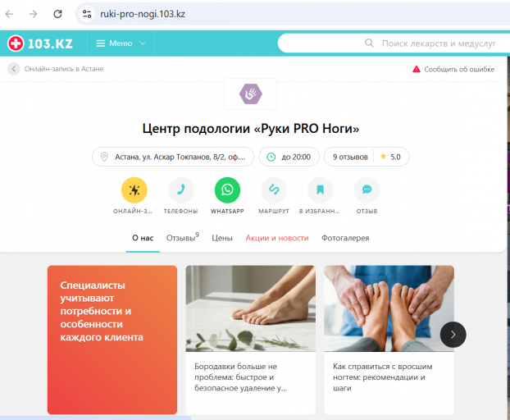Add to favorites with bookmark icon
The image size is (510, 420).
click(321, 190)
